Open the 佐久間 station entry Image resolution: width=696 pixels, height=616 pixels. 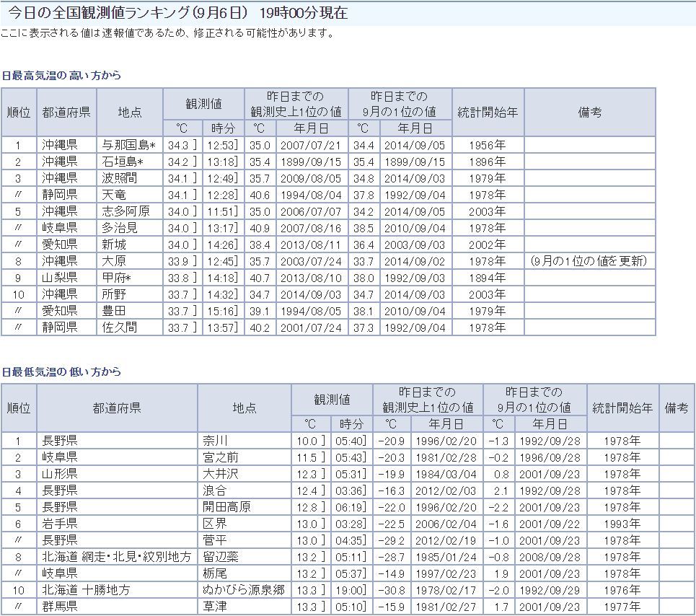click(120, 327)
